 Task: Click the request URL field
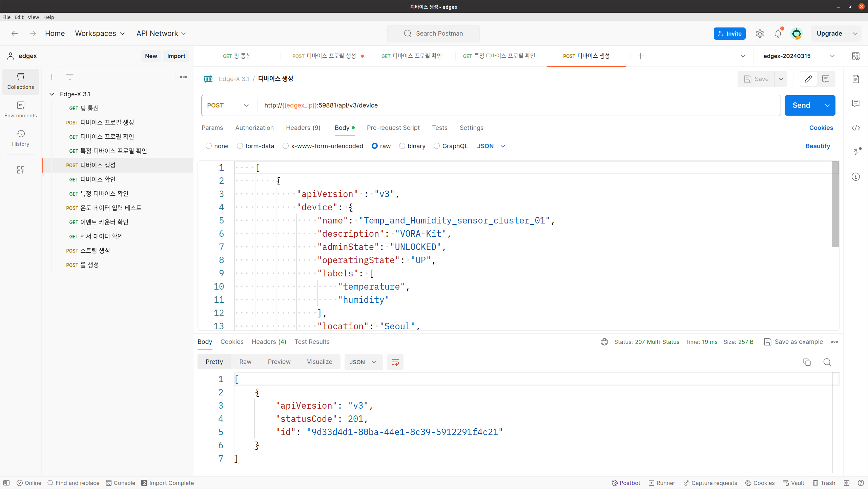click(x=519, y=105)
